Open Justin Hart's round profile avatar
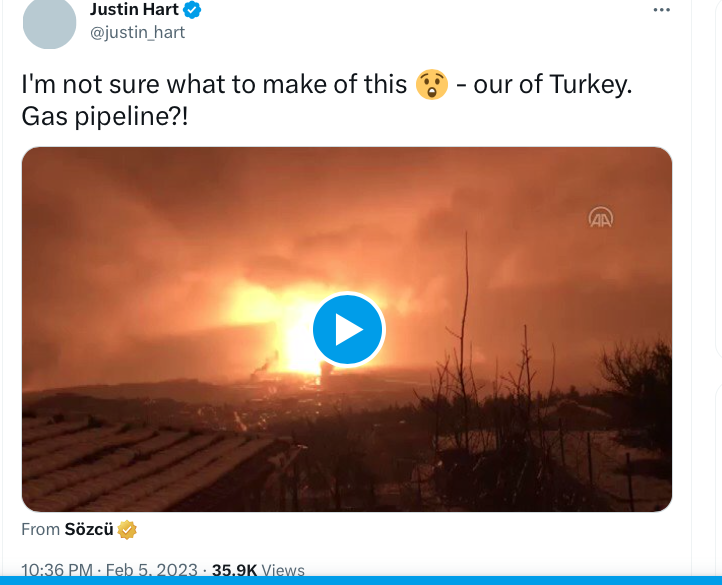722x585 pixels. (x=49, y=22)
